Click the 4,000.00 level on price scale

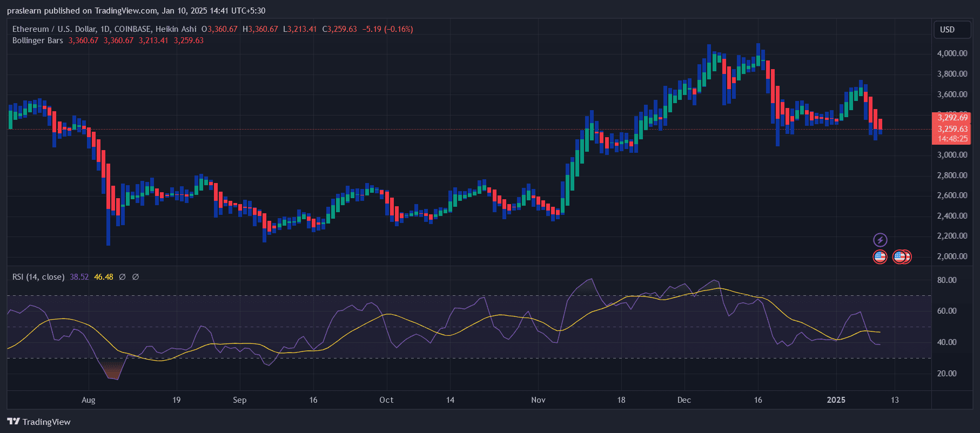(952, 53)
